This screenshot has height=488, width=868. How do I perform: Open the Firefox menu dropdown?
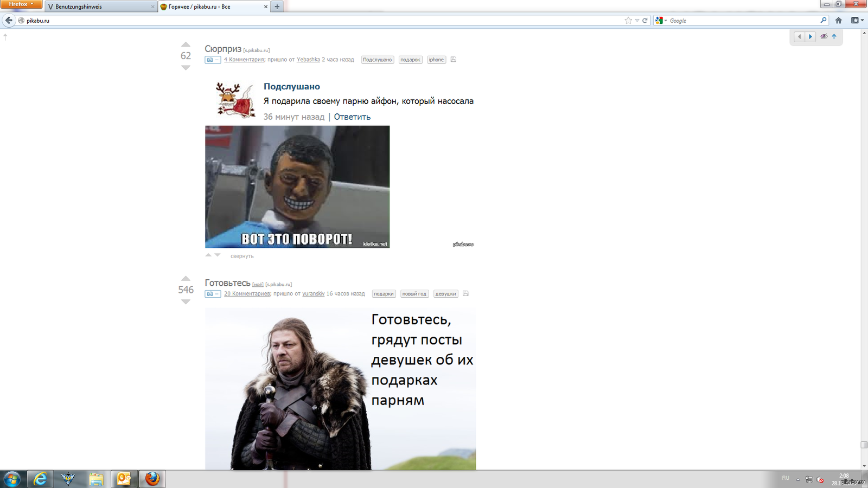(x=21, y=4)
